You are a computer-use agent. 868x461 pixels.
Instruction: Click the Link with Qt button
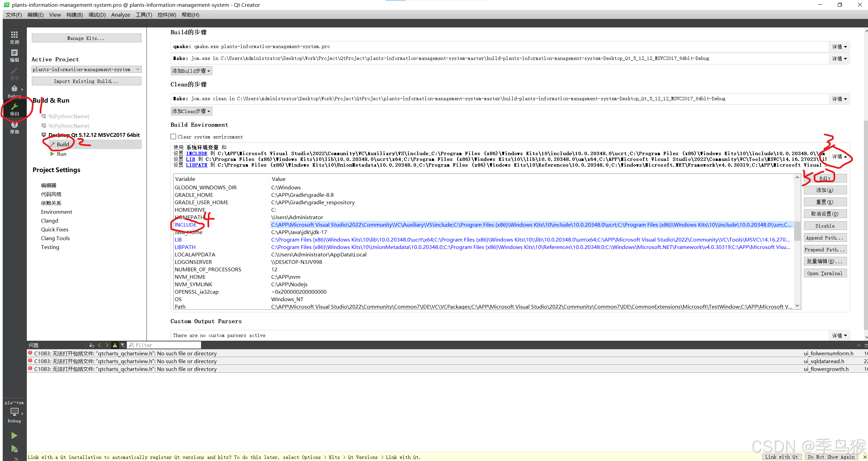782,457
